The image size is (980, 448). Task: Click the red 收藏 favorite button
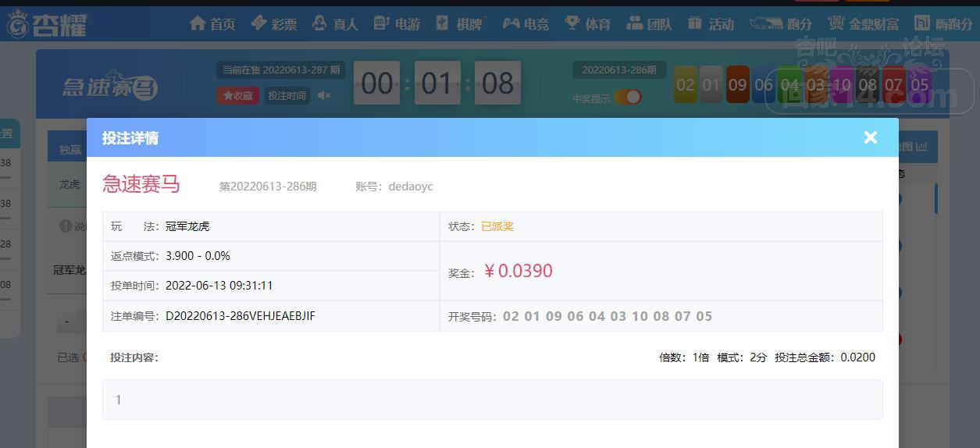click(x=237, y=95)
